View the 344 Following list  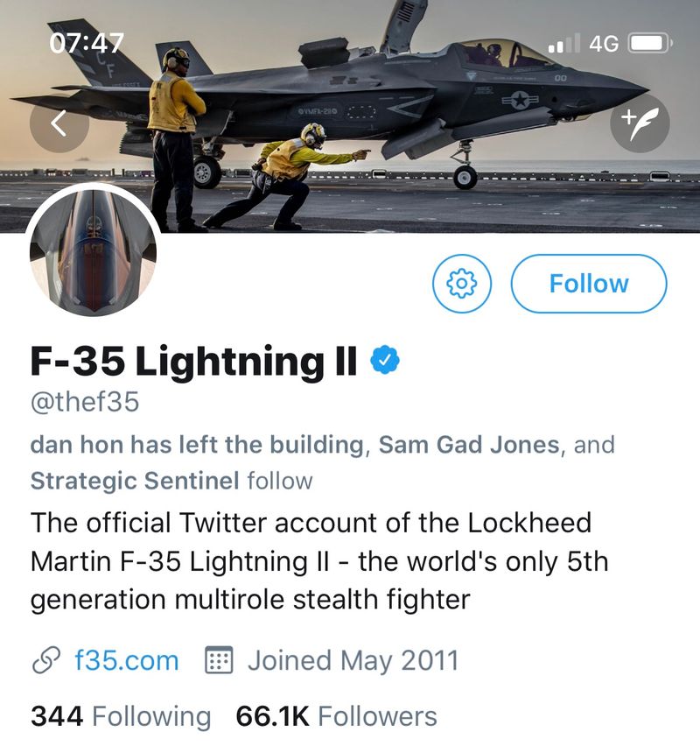(x=121, y=716)
